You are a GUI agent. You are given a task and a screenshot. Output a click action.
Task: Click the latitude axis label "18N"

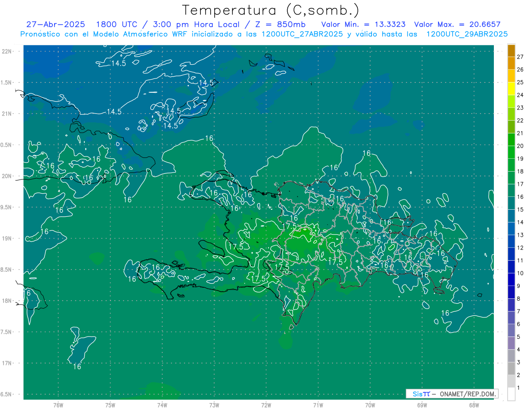click(7, 301)
